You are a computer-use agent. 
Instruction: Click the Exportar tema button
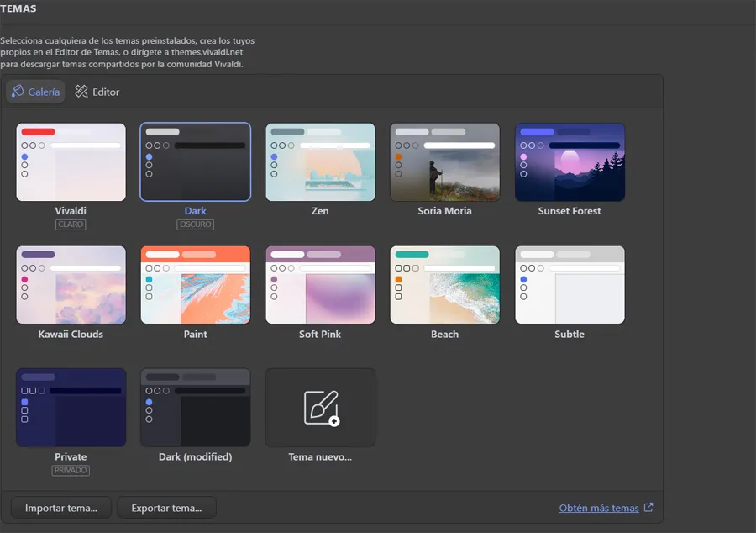tap(166, 508)
